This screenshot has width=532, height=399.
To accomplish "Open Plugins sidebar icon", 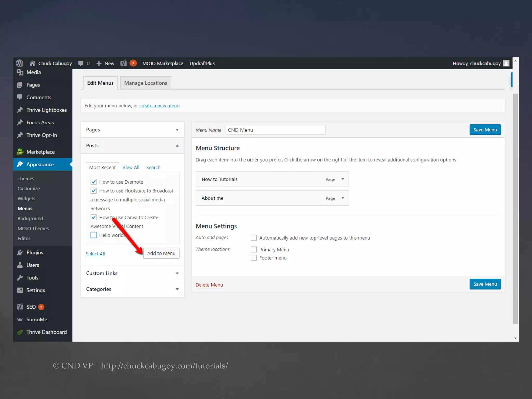I will tap(20, 252).
